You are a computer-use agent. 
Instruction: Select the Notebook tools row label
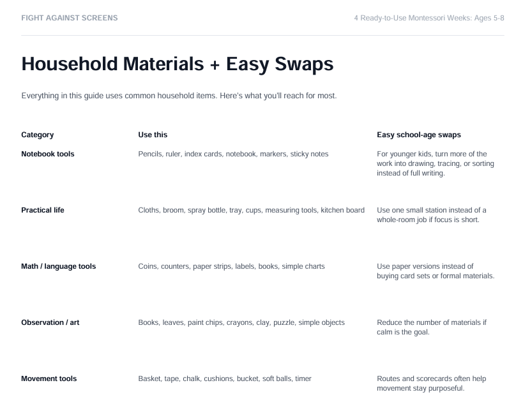pyautogui.click(x=48, y=154)
